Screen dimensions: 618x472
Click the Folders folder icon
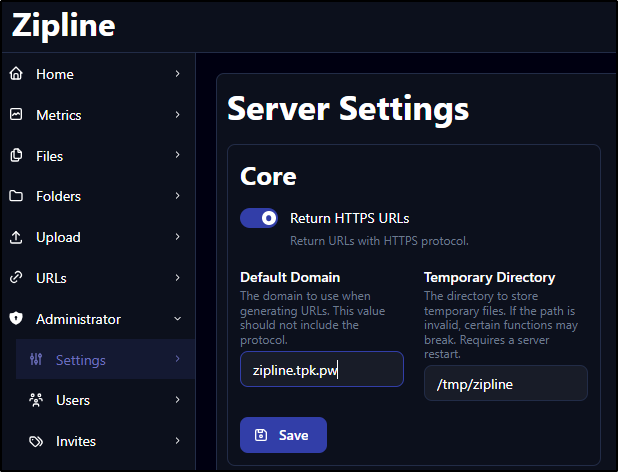(x=16, y=196)
